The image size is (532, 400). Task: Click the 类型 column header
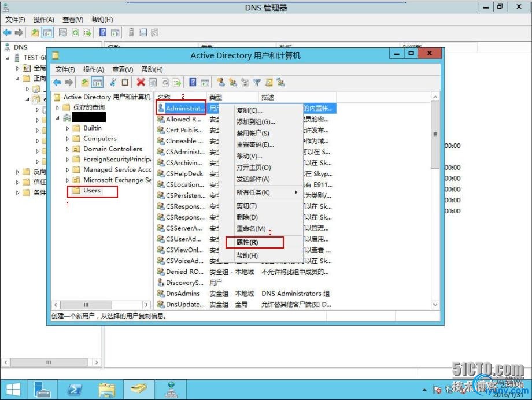(x=232, y=98)
